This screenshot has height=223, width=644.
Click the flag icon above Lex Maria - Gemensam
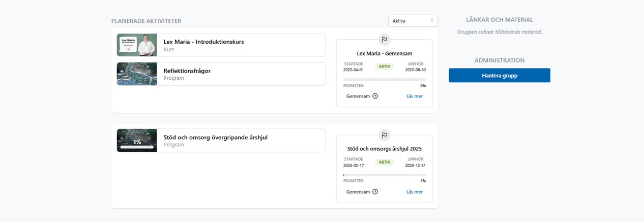pos(385,40)
